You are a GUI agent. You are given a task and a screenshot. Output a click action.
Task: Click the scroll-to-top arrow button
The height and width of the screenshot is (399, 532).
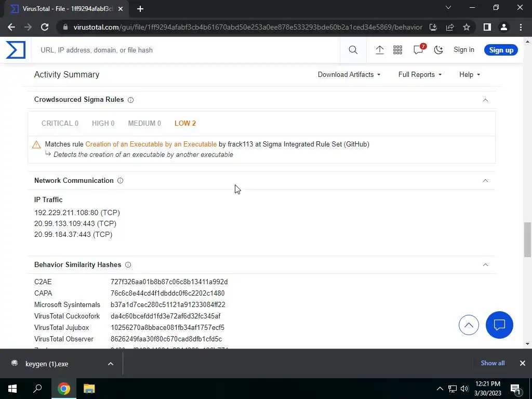point(469,325)
